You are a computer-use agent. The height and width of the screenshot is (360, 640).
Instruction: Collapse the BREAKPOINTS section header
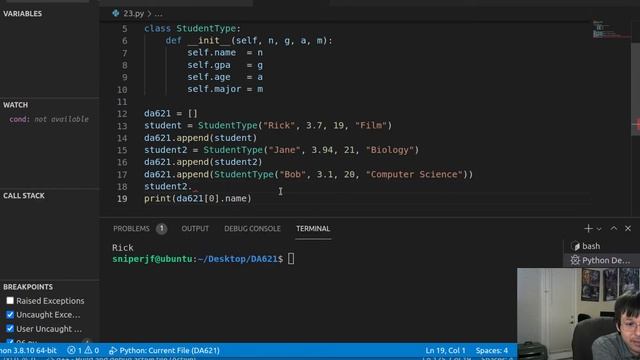pos(28,287)
